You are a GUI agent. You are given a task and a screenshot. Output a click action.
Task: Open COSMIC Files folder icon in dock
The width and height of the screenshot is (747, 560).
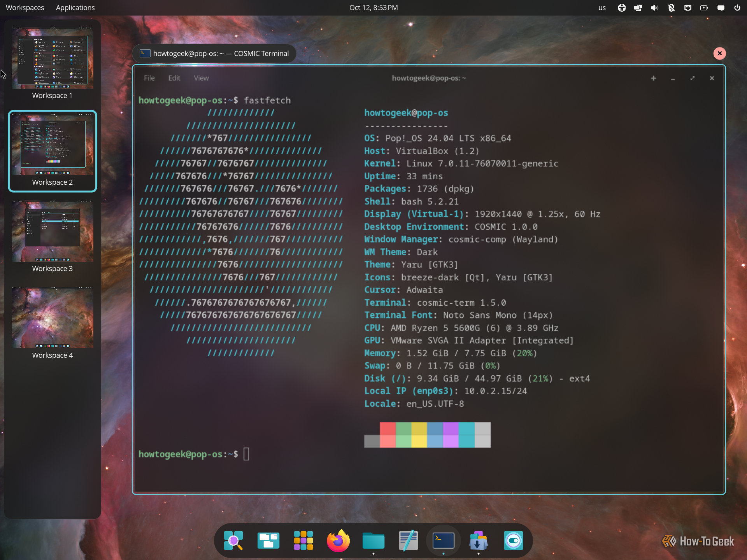(373, 541)
